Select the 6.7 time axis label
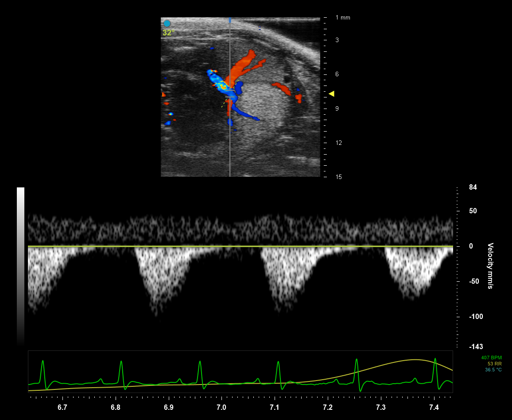 (x=62, y=407)
